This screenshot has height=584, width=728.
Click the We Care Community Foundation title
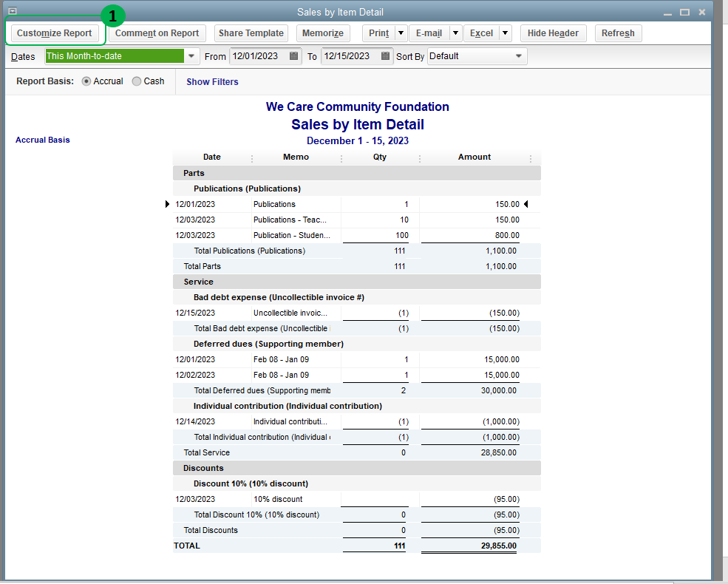pos(357,106)
